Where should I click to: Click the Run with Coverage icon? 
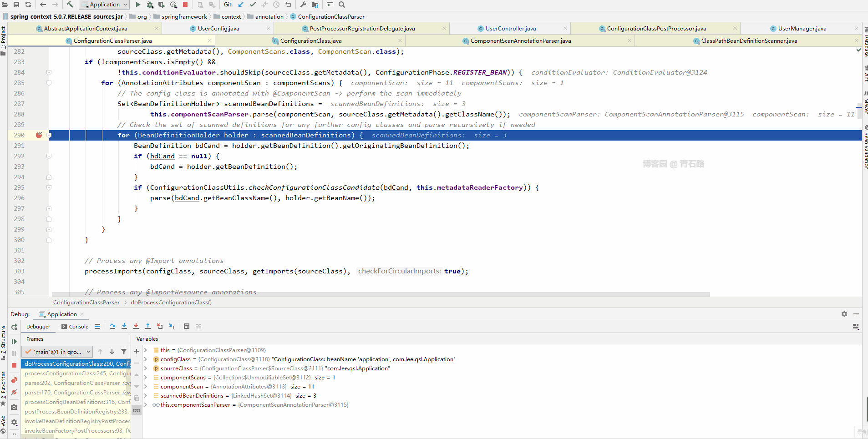pyautogui.click(x=162, y=5)
